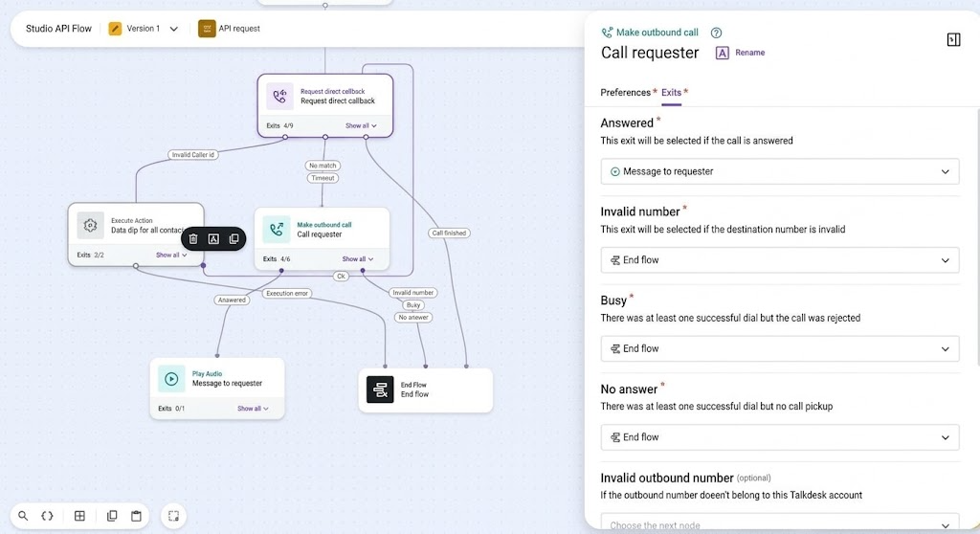Click the copy icon in bottom toolbar
The height and width of the screenshot is (534, 980).
coord(112,516)
